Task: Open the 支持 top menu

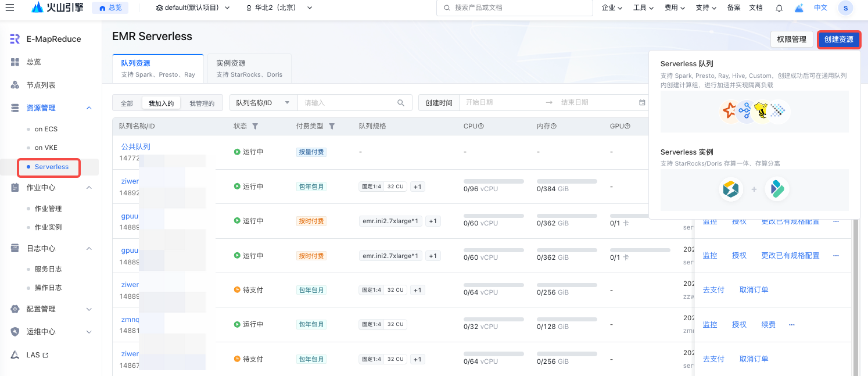Action: [x=706, y=8]
